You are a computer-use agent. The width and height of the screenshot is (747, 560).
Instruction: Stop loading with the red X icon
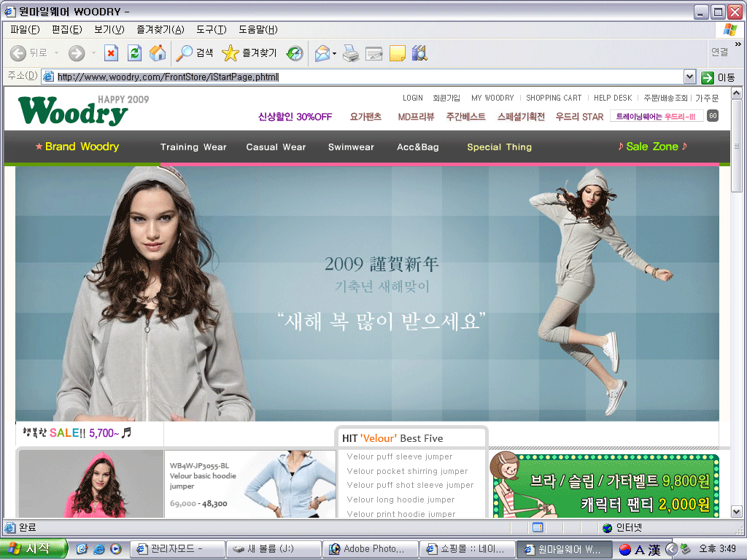click(x=111, y=52)
